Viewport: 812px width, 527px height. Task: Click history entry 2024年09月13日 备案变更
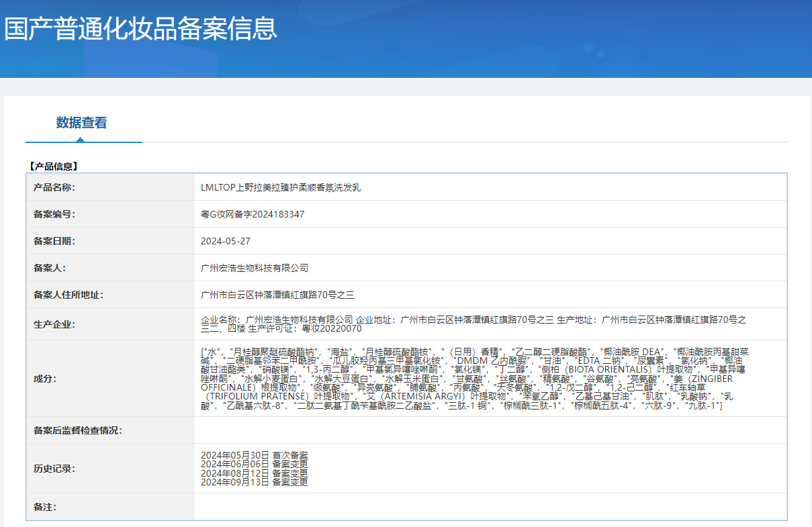pos(255,481)
